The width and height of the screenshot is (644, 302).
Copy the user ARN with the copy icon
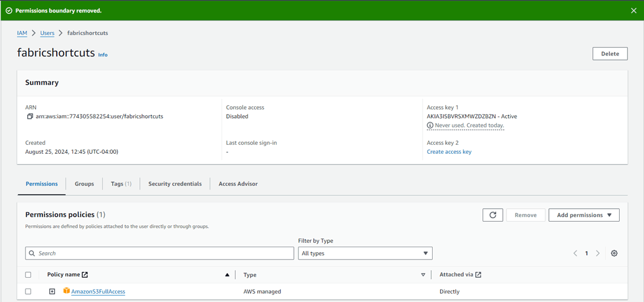(29, 117)
